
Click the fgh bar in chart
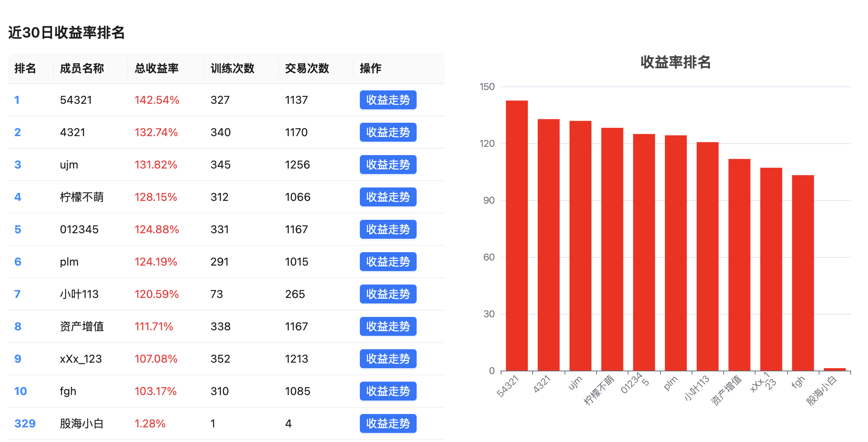coord(803,273)
